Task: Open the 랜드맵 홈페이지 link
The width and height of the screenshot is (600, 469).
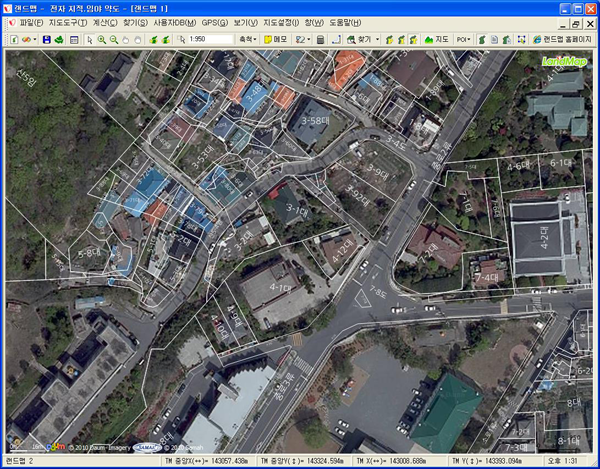Action: coord(562,39)
